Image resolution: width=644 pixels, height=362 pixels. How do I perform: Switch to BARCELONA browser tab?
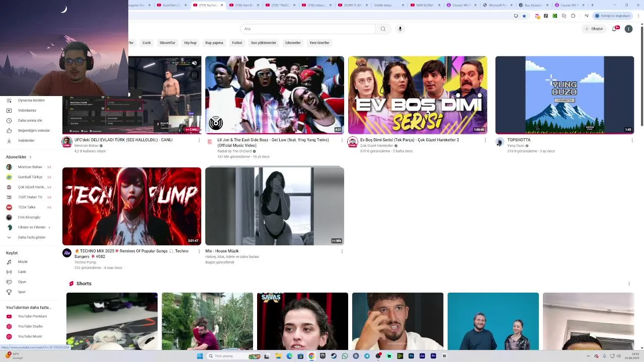point(425,5)
